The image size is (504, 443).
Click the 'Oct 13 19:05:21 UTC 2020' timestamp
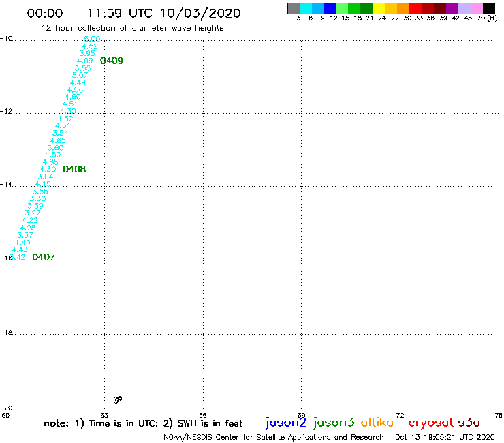coord(445,437)
